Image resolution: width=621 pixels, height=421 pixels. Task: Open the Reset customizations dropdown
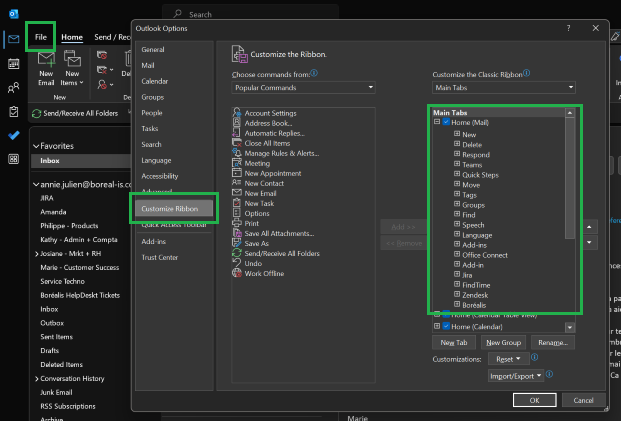coord(509,359)
